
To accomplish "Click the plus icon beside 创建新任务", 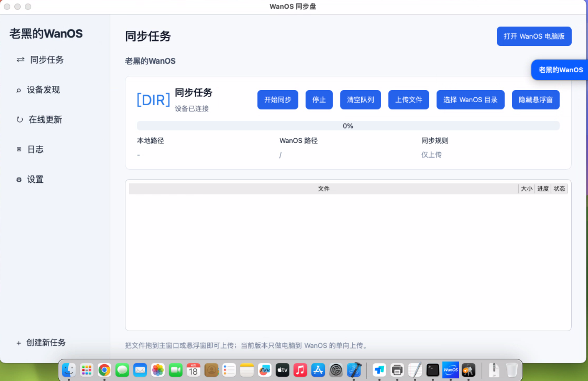I will 19,343.
